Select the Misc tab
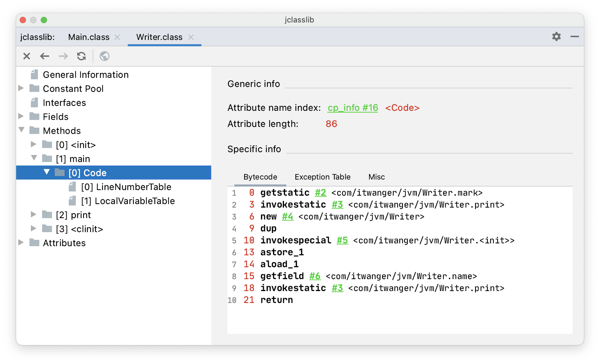Viewport: 600px width, 364px height. pyautogui.click(x=376, y=177)
